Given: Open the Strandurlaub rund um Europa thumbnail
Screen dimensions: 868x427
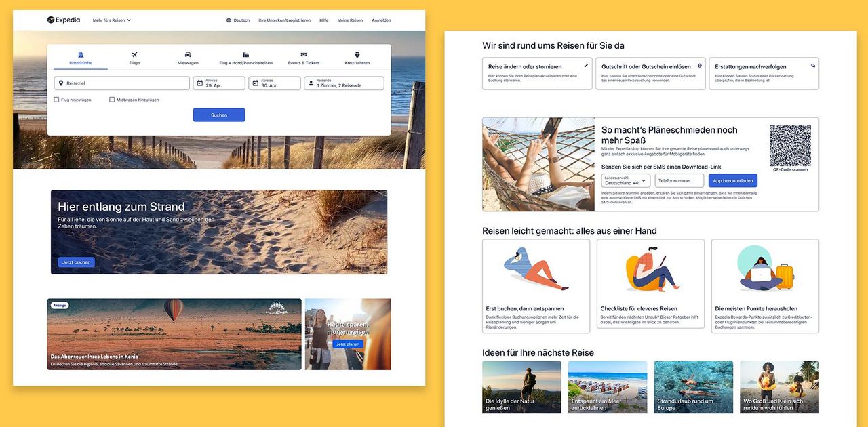Looking at the screenshot, I should pyautogui.click(x=693, y=387).
